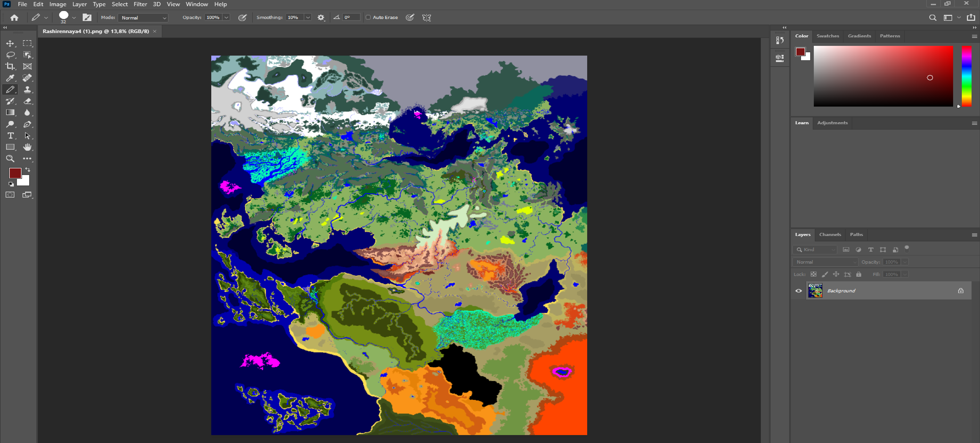Switch to the Channels tab
Screen dimensions: 980x443
pyautogui.click(x=830, y=234)
